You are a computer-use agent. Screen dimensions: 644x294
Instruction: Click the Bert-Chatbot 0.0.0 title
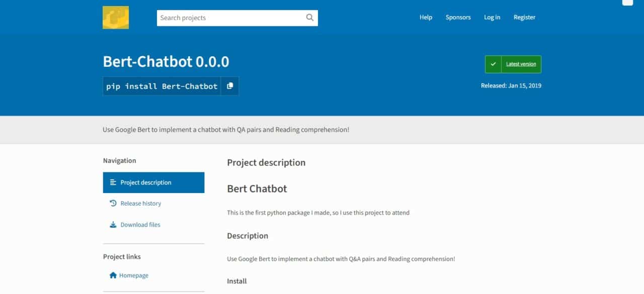(x=166, y=61)
